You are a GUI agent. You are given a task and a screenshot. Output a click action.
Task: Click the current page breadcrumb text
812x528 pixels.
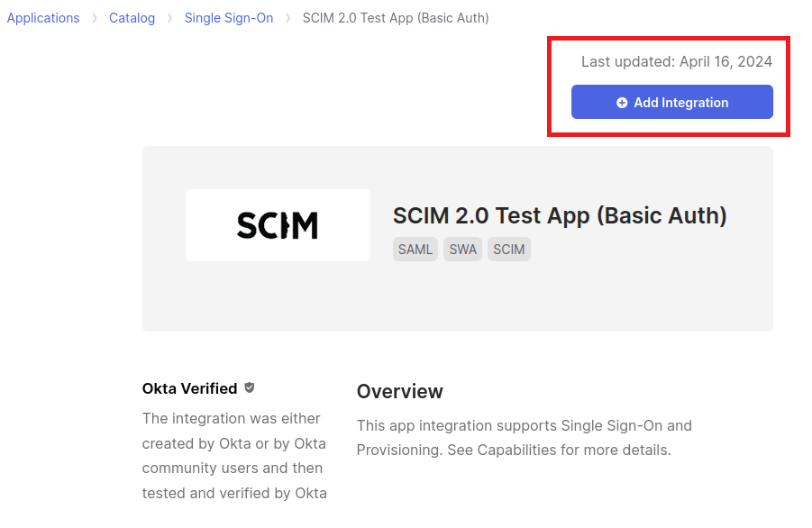tap(396, 18)
